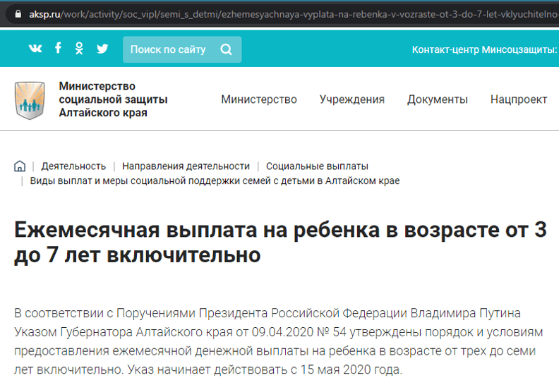
Task: Open the 'Нацпроект' menu item
Action: click(519, 99)
